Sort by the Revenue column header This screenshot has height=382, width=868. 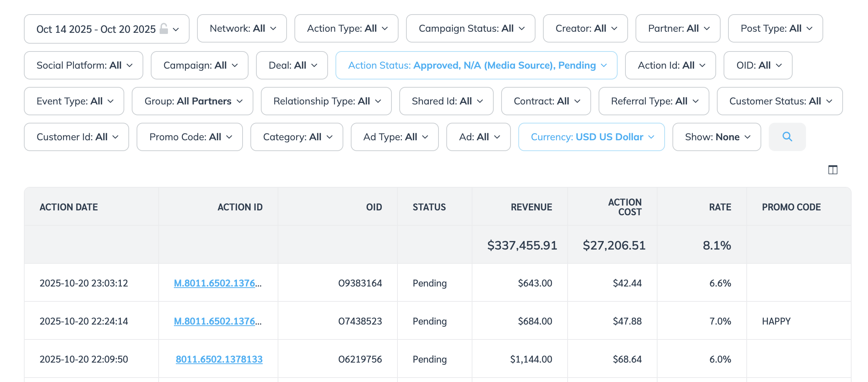[x=531, y=207]
